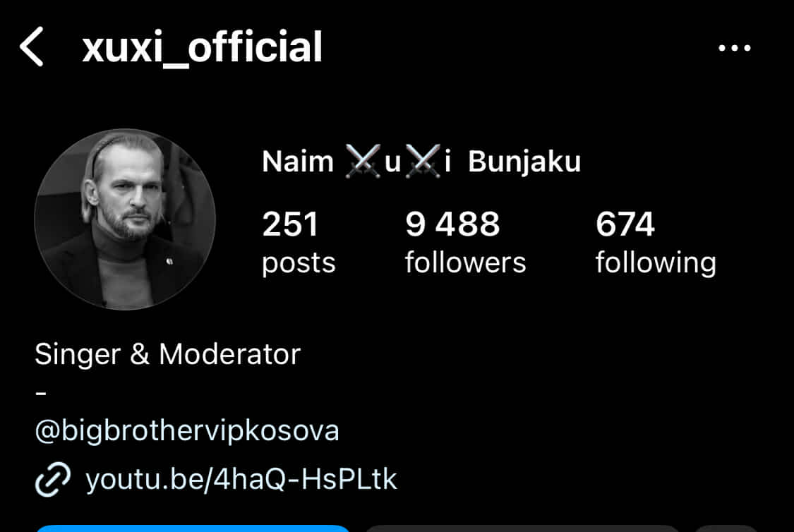
Task: Open the profile picture of Naim Bunjaku
Action: (124, 219)
